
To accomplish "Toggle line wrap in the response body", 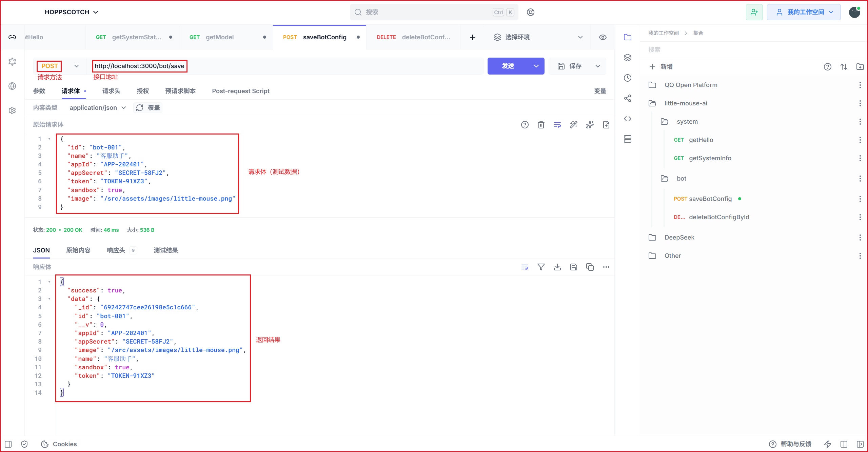I will (x=525, y=267).
